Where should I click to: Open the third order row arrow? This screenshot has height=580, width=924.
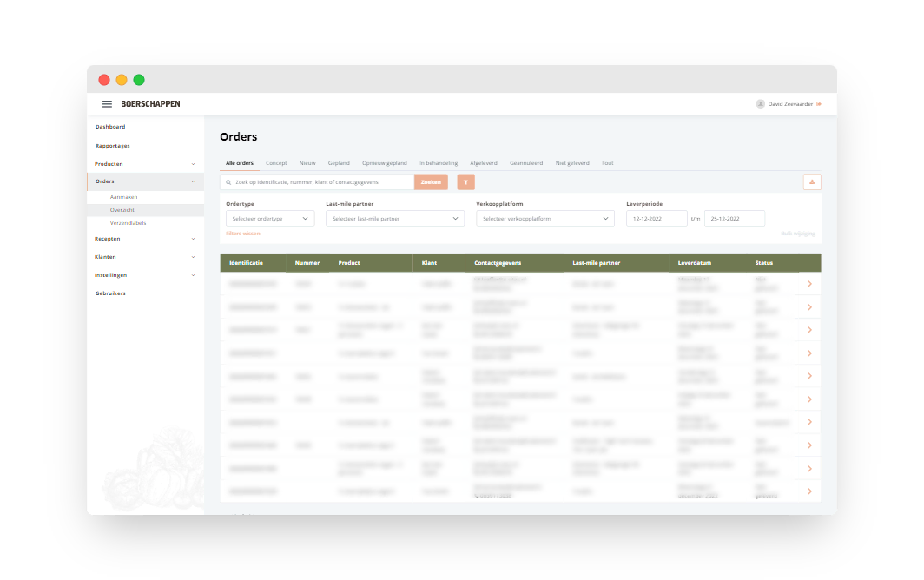pyautogui.click(x=809, y=330)
